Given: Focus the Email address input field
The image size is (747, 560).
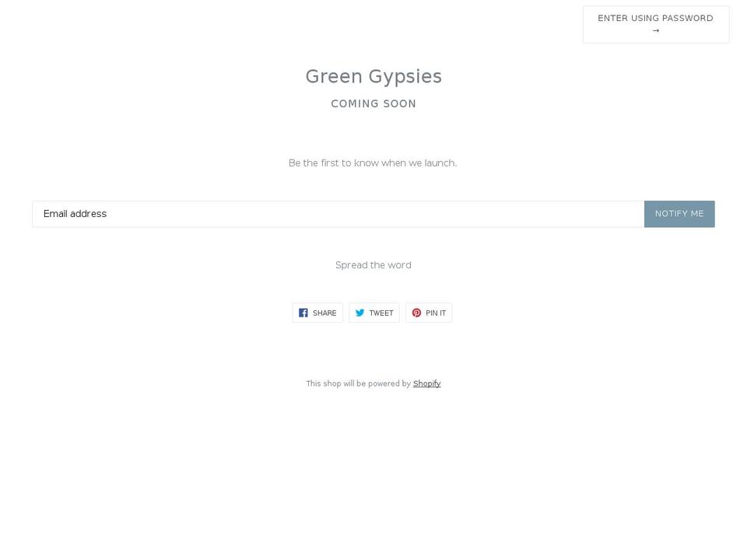Looking at the screenshot, I should [x=338, y=214].
